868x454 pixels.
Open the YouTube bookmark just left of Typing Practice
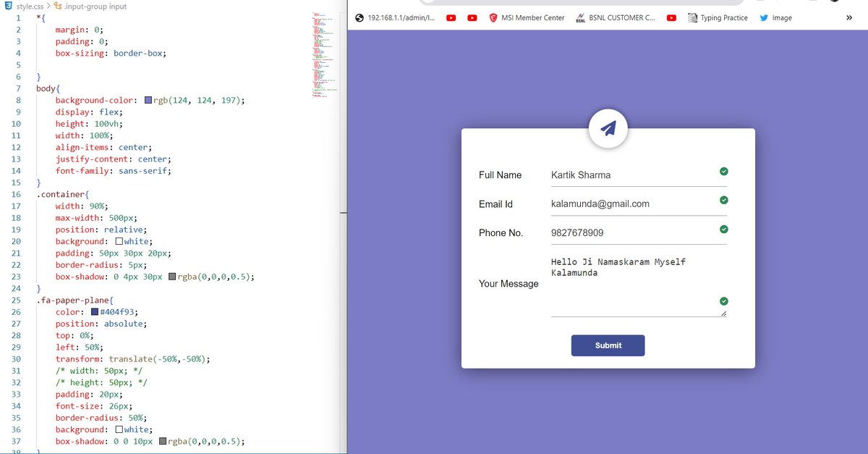[x=672, y=17]
